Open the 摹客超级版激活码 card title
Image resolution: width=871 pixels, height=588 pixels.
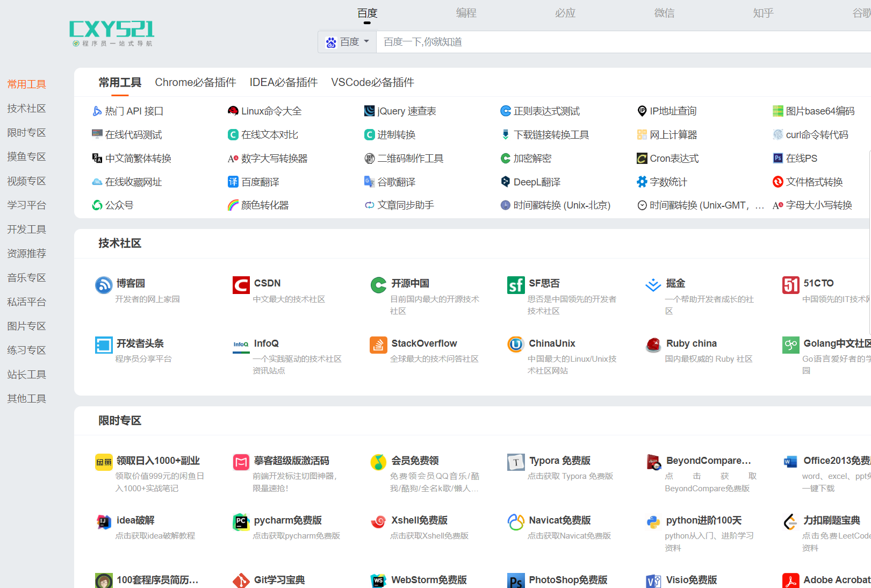[291, 461]
